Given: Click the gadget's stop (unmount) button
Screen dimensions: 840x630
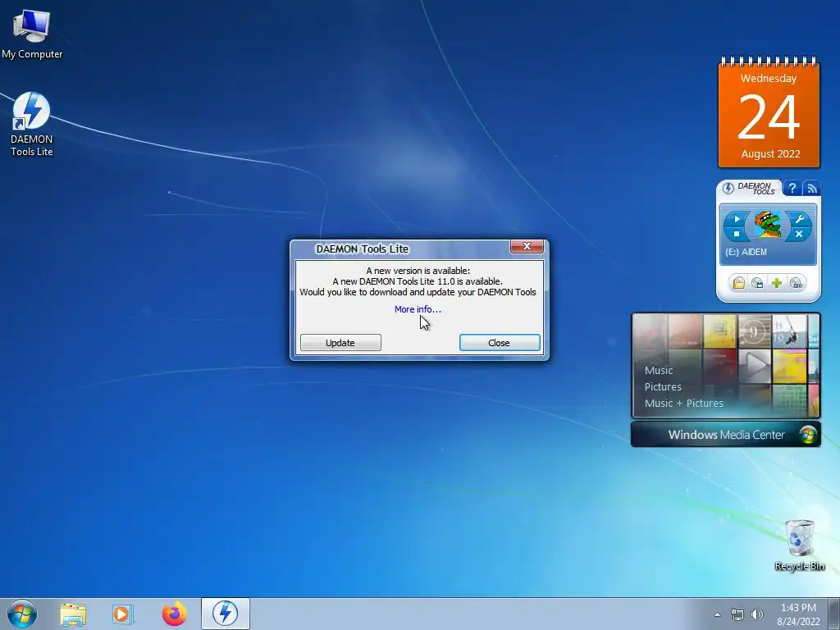Looking at the screenshot, I should coord(736,234).
